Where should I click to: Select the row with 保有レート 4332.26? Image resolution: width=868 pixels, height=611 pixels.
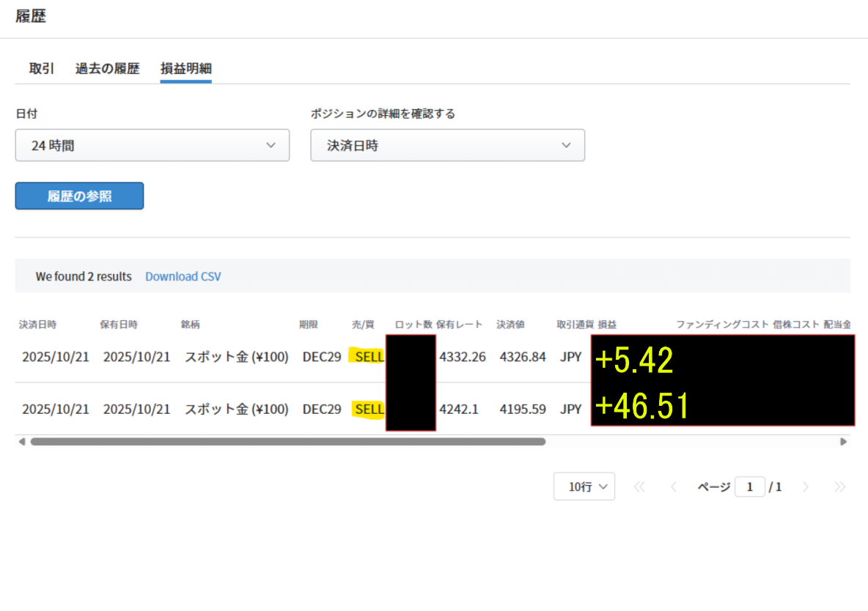coord(462,357)
